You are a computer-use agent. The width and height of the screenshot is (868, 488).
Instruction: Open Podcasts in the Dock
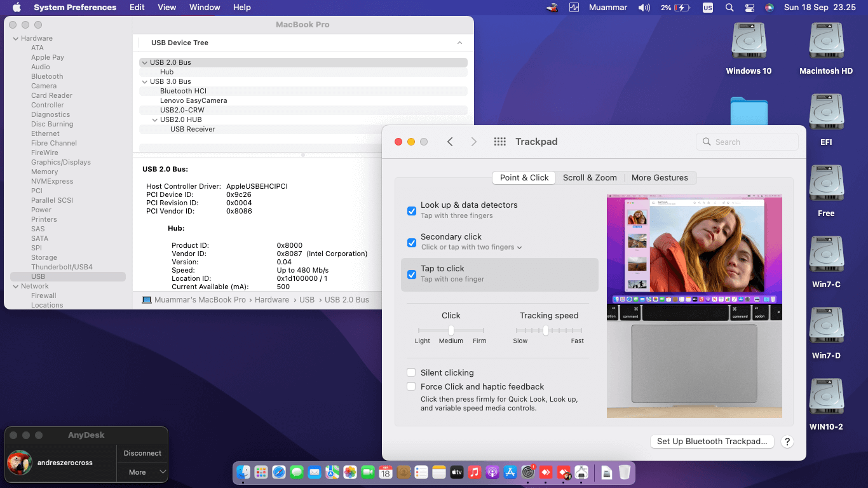(492, 472)
